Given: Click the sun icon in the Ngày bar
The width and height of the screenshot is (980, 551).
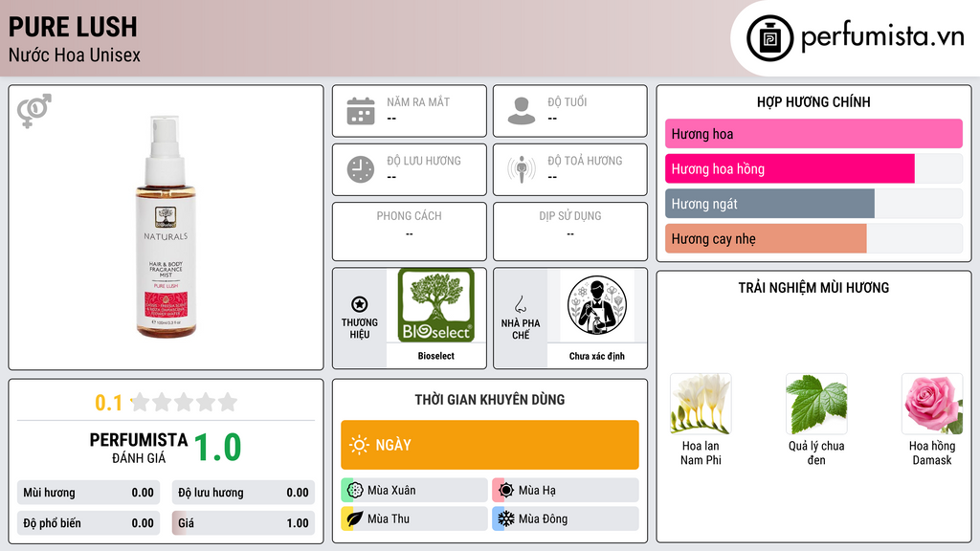Looking at the screenshot, I should point(359,445).
